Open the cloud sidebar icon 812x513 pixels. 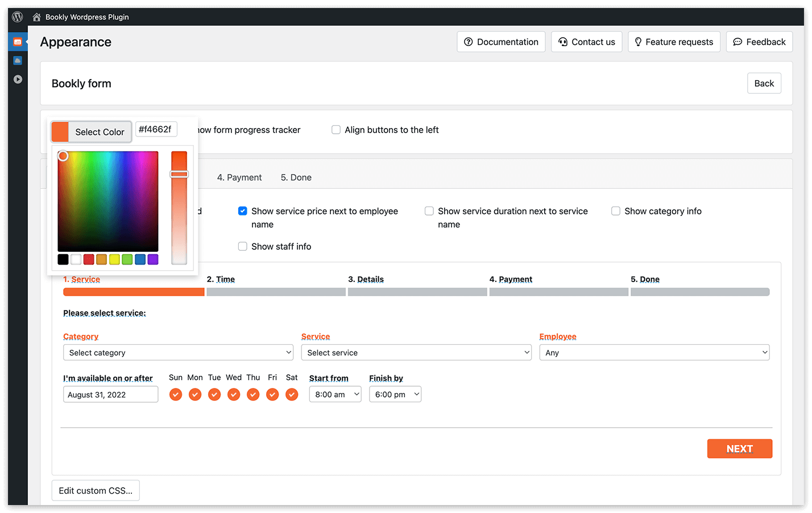18,60
